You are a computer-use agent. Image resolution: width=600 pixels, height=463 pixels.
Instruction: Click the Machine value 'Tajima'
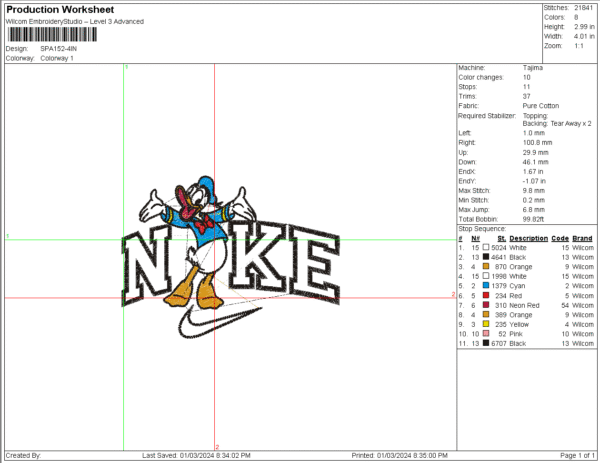533,68
